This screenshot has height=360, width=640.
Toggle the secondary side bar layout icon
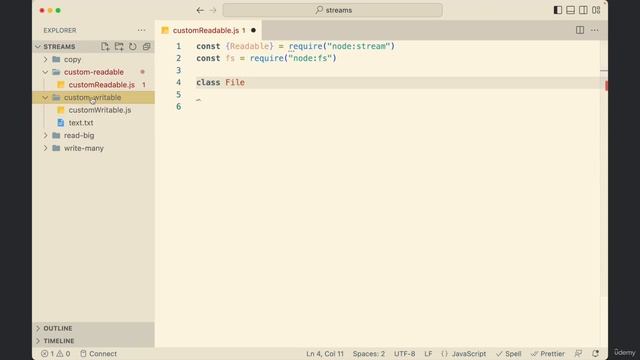(x=583, y=10)
